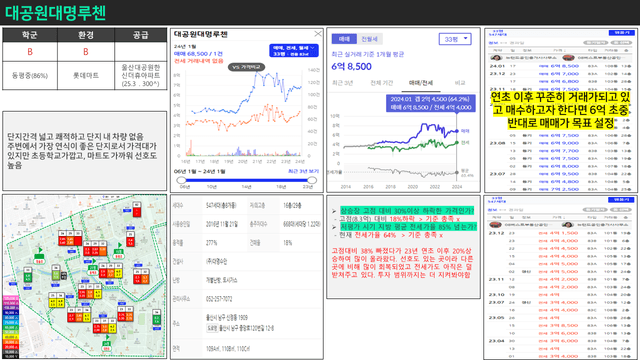Image resolution: width=640 pixels, height=360 pixels.
Task: Toggle the VS 가격비교 pill on chart
Action: 246,67
